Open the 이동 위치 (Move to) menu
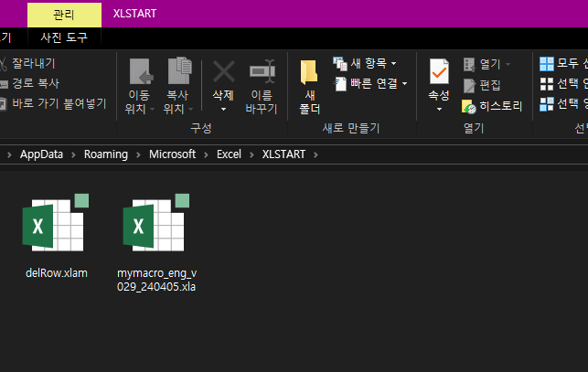 (x=140, y=86)
